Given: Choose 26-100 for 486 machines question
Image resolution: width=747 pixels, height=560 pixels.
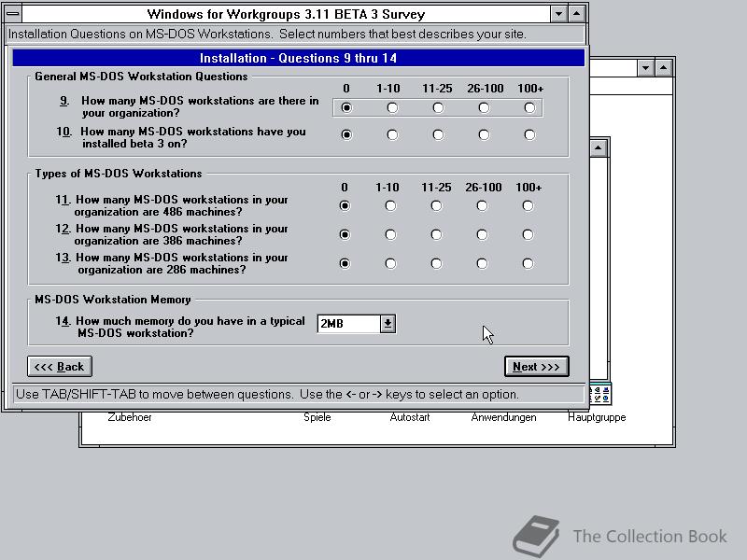Looking at the screenshot, I should pyautogui.click(x=482, y=205).
